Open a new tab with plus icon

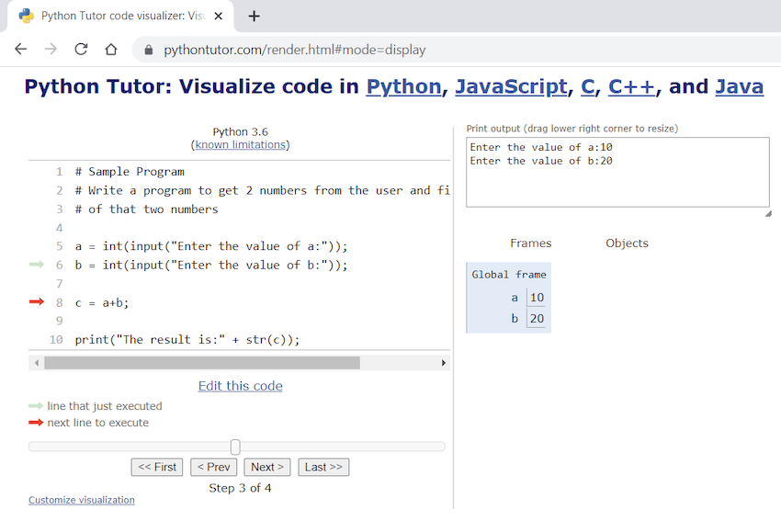click(x=254, y=16)
